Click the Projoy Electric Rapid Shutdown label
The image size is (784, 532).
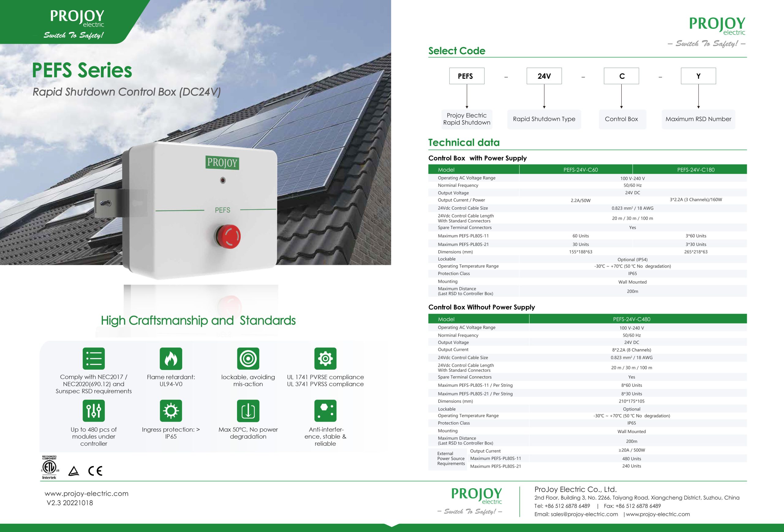(466, 119)
